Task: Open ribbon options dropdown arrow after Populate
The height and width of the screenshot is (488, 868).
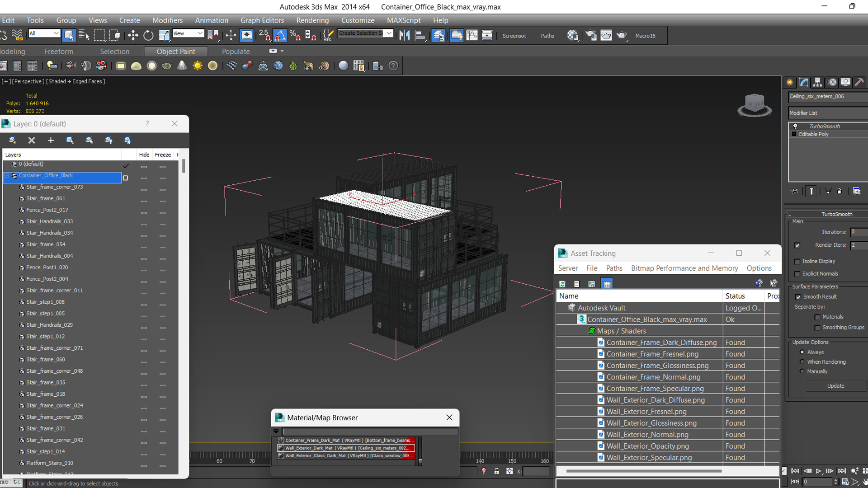Action: pyautogui.click(x=282, y=51)
